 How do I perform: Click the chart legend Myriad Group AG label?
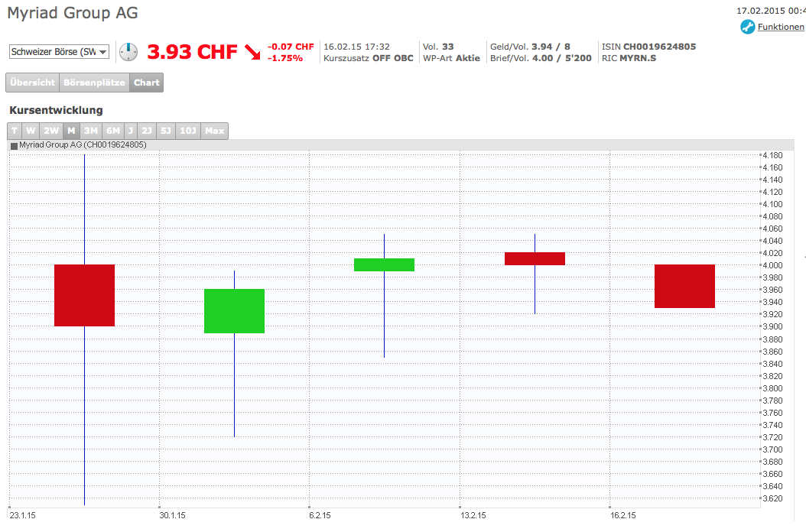[83, 145]
